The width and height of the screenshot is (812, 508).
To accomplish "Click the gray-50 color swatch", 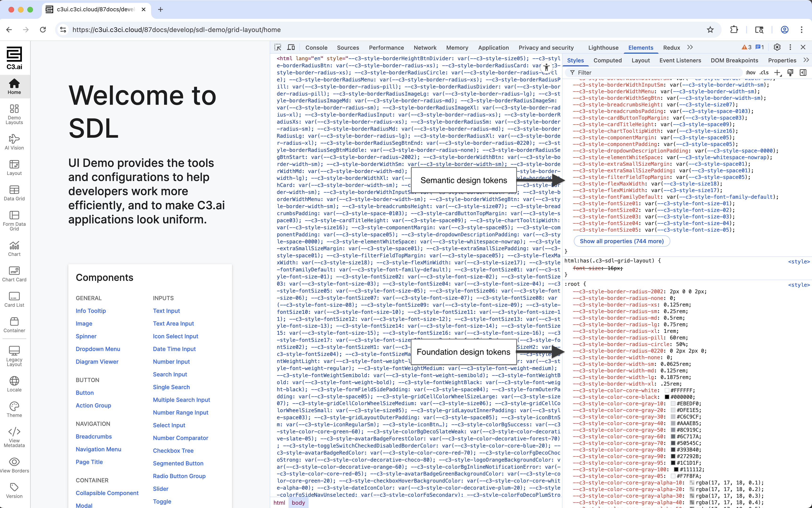I will coord(673,430).
